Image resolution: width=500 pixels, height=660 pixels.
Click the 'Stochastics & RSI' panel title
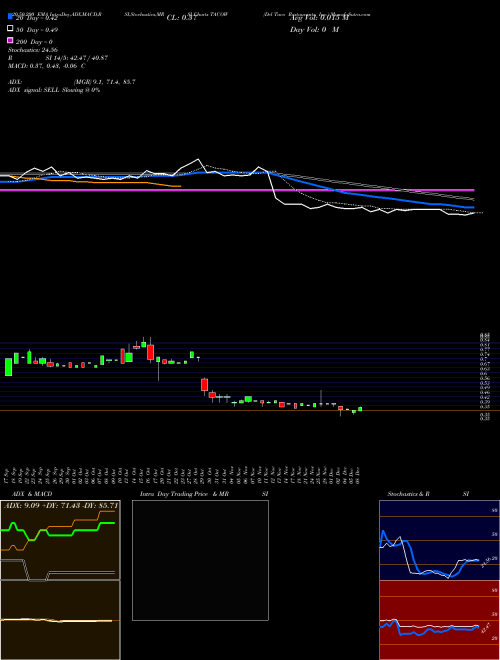tap(428, 494)
